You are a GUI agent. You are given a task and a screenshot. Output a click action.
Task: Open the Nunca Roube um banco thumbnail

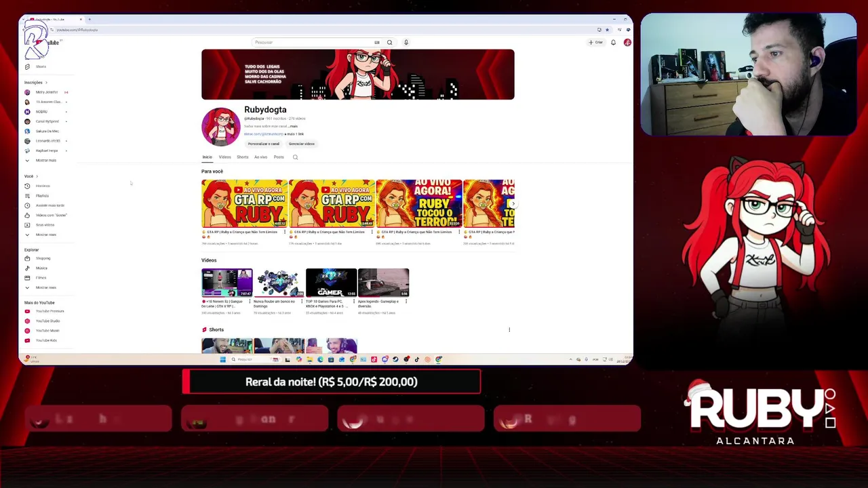(279, 283)
